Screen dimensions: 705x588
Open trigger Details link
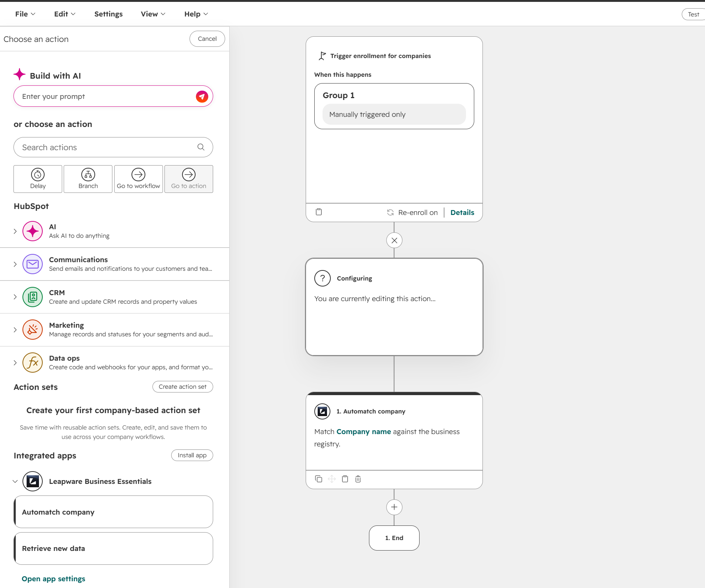coord(462,212)
